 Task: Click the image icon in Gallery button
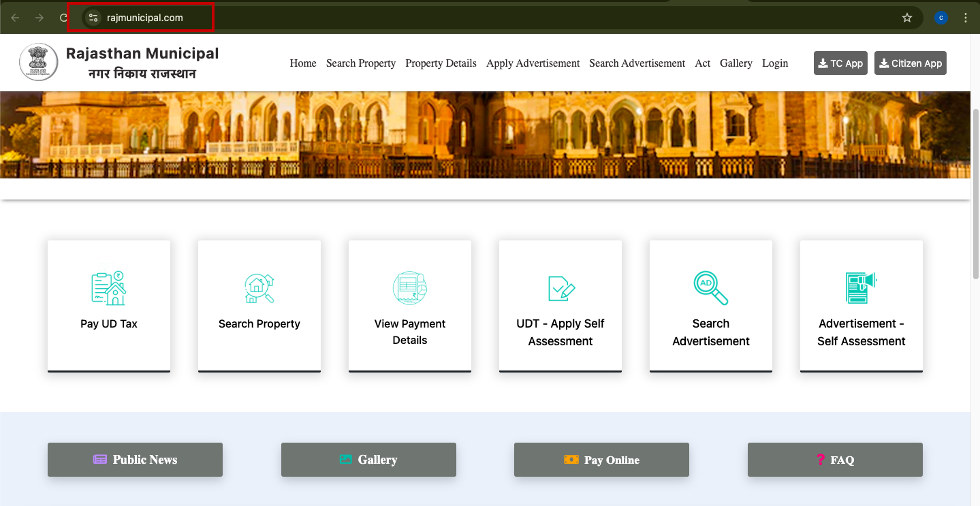point(346,460)
